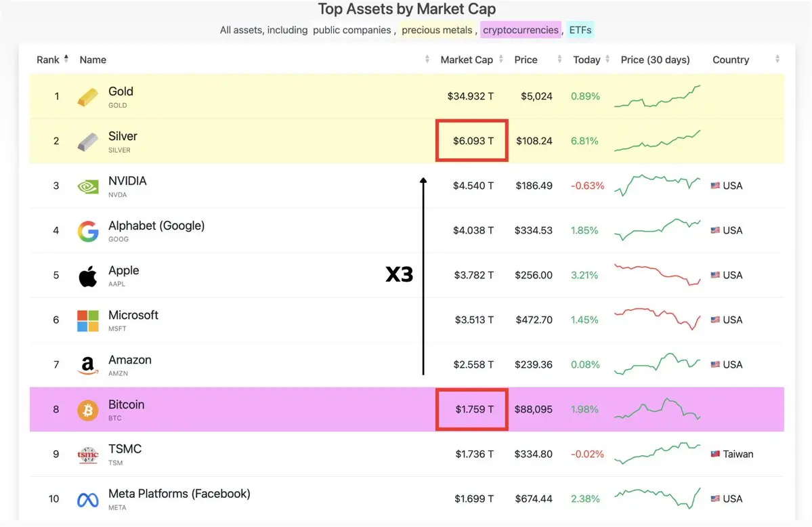Open the precious metals category link
The image size is (812, 527).
point(437,30)
